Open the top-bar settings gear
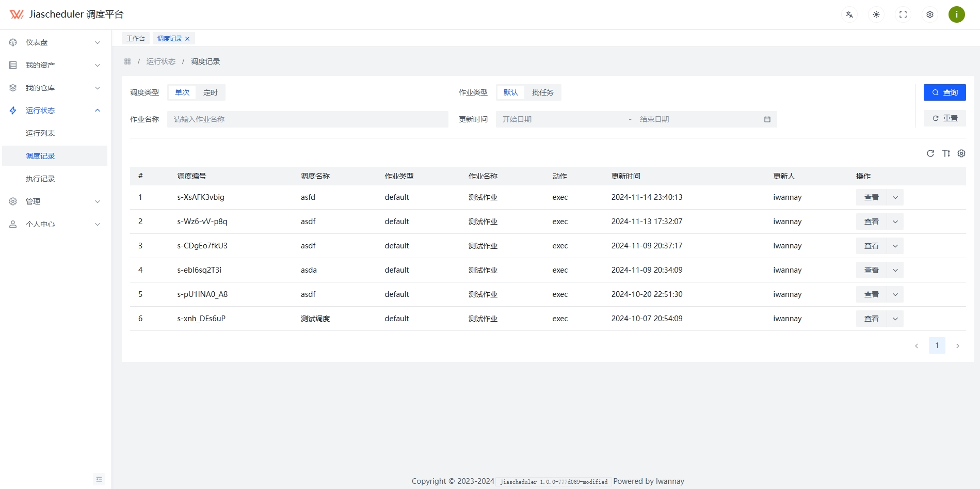 point(929,14)
